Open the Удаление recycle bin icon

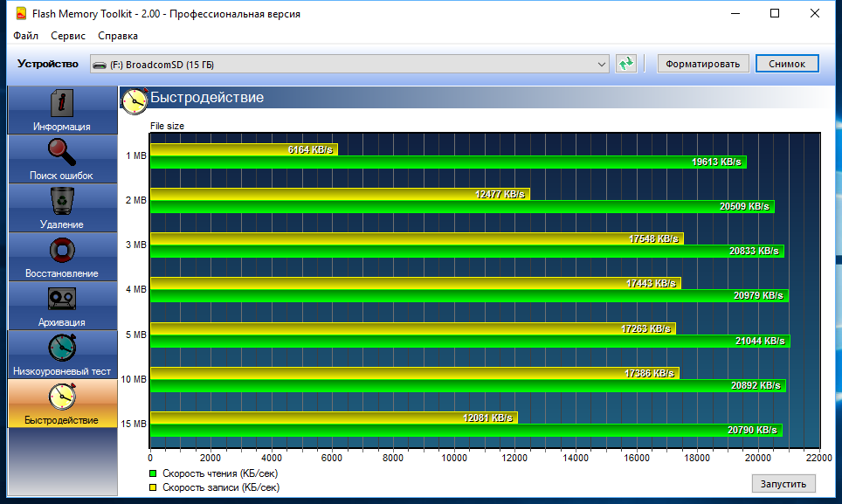coord(62,200)
